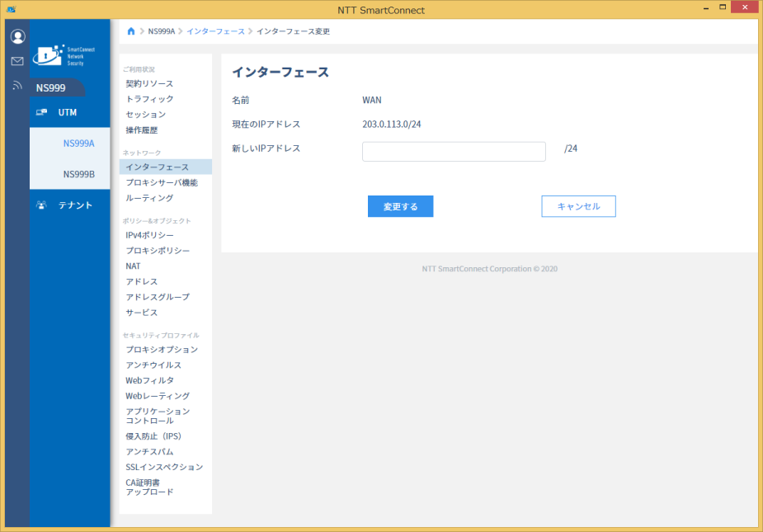This screenshot has width=763, height=532.
Task: Click the home icon in breadcrumb
Action: [x=131, y=31]
